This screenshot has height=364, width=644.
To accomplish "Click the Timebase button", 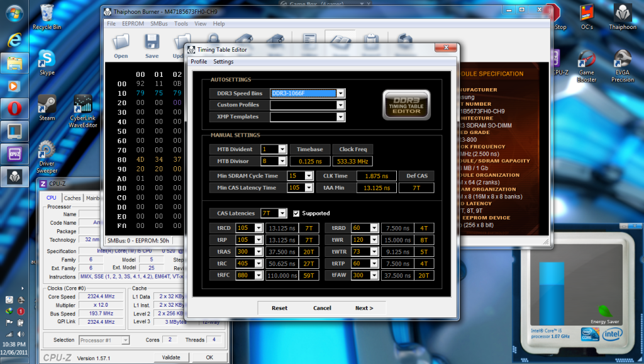I will (310, 149).
